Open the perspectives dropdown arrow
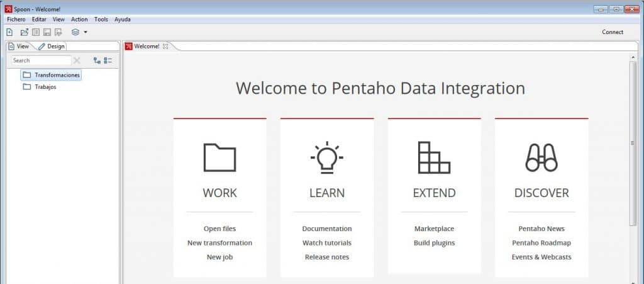This screenshot has width=644, height=284. 86,32
